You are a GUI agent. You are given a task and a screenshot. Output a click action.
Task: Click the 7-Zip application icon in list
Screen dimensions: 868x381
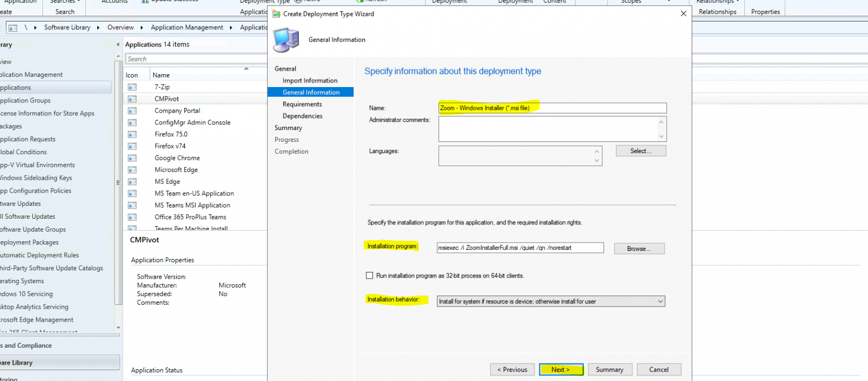click(132, 87)
